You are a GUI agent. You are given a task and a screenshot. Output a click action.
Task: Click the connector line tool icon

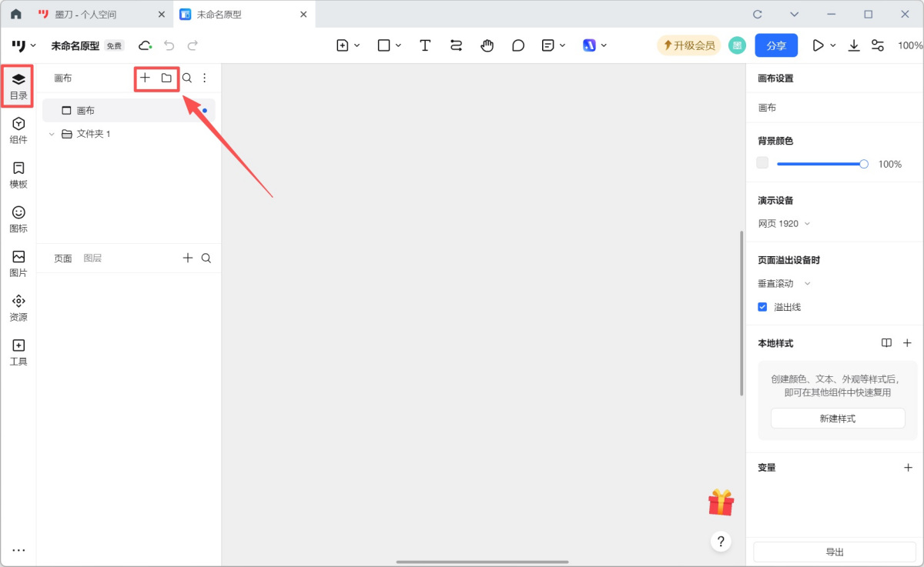456,45
